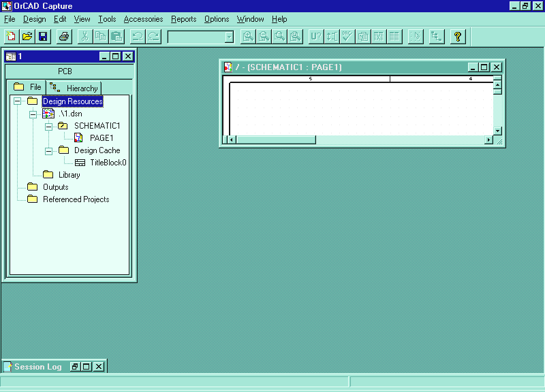Screen dimensions: 545x392
Task: Click the Zoom Out magnifier icon
Action: pos(264,37)
